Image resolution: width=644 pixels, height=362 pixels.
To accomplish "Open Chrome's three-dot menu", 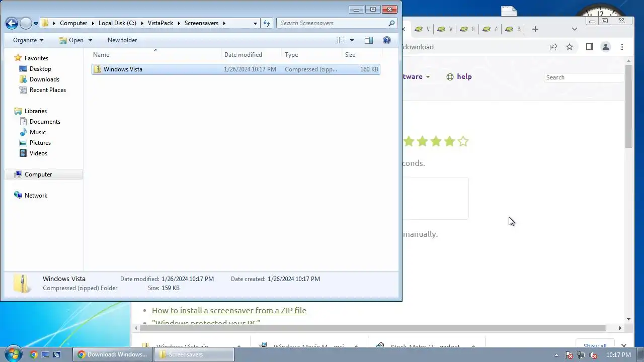I will 622,47.
